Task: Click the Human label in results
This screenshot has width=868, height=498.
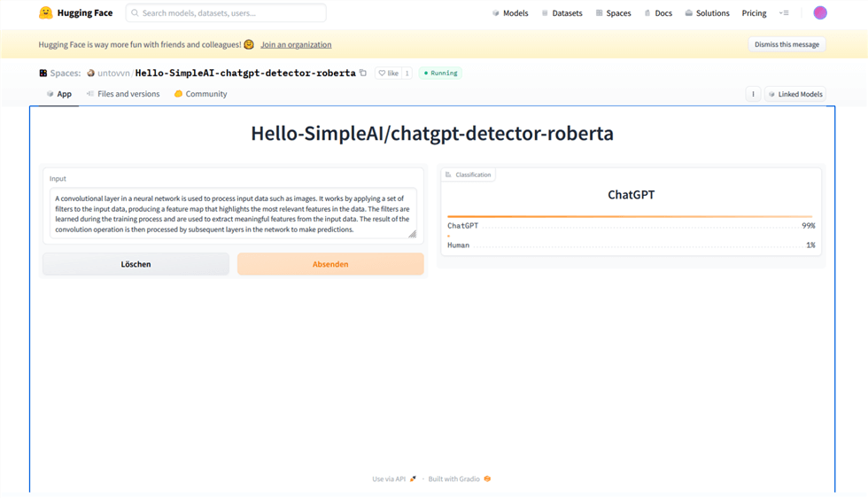Action: (x=459, y=245)
